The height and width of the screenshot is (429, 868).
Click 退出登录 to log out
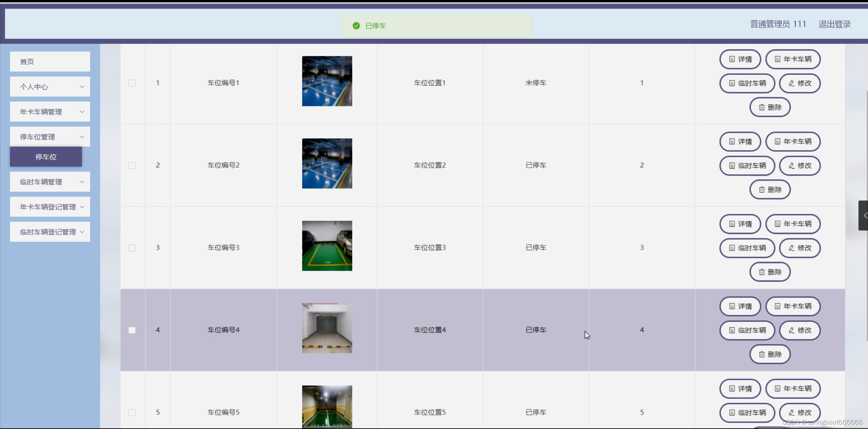834,24
